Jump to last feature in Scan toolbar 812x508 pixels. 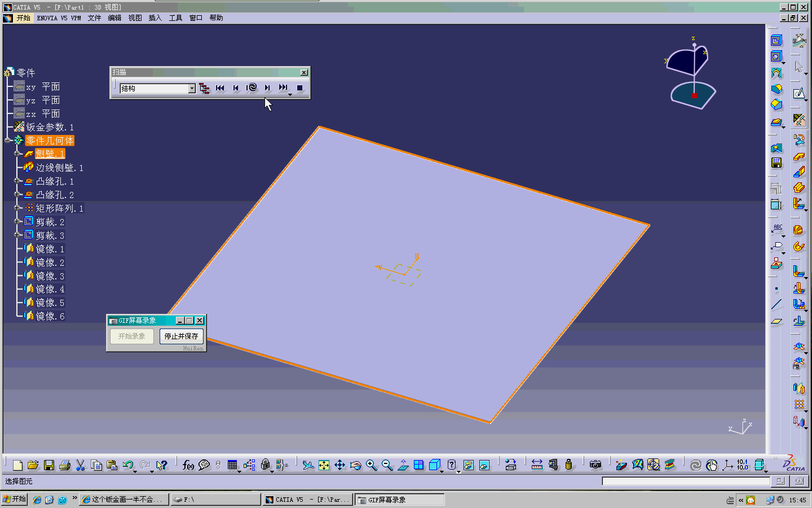pos(283,88)
